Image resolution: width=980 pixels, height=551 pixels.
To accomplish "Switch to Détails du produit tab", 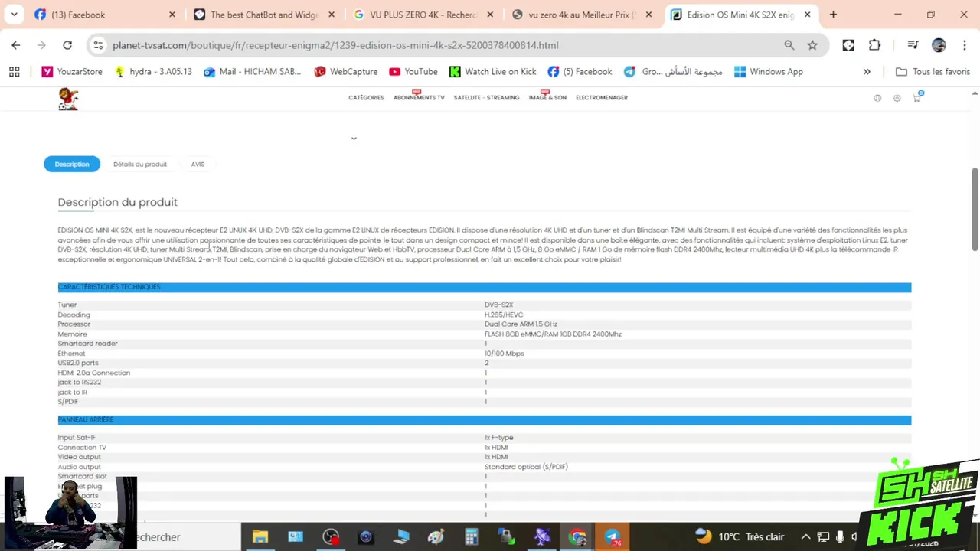I will point(140,164).
